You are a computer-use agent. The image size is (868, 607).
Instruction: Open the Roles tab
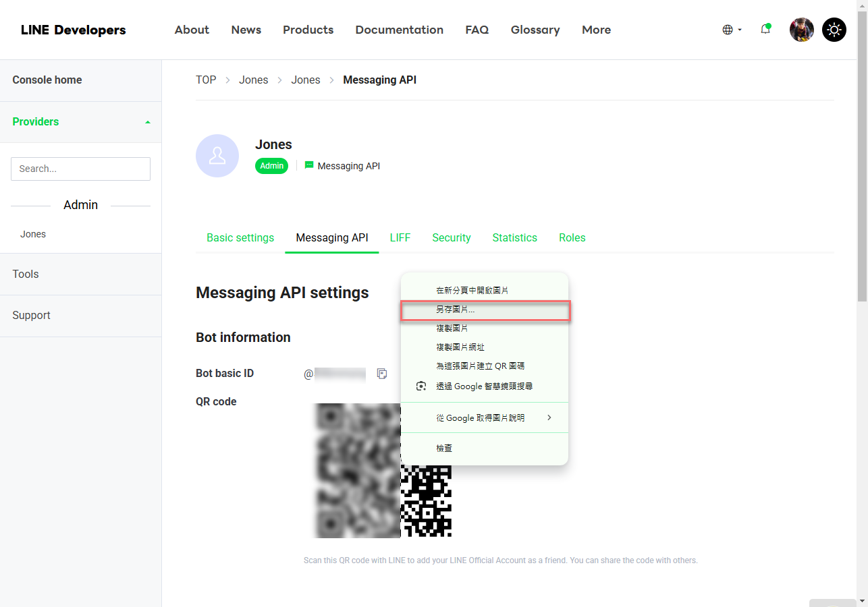pos(572,238)
